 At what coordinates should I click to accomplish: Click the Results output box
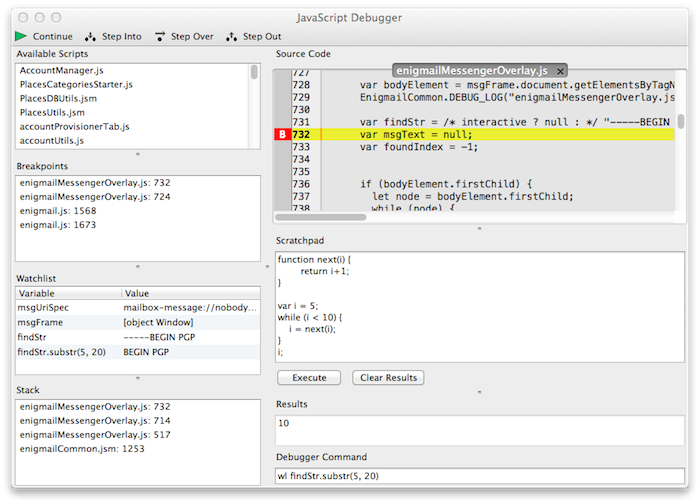pyautogui.click(x=480, y=430)
